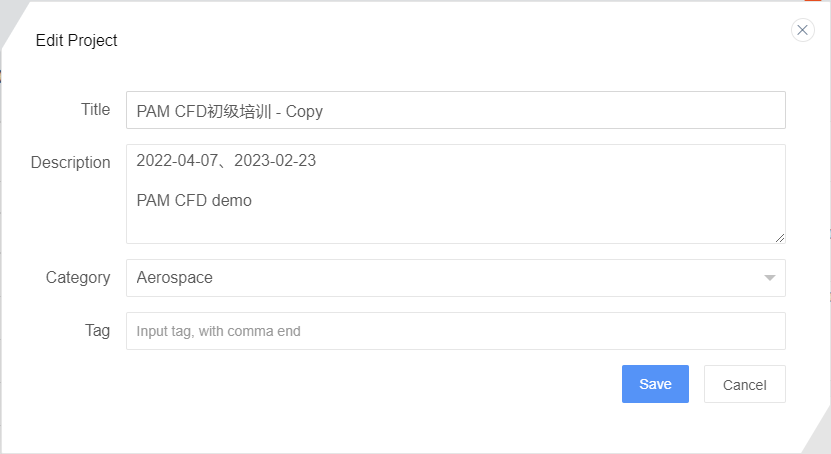Click the Description field label
Viewport: 831px width, 454px height.
70,163
